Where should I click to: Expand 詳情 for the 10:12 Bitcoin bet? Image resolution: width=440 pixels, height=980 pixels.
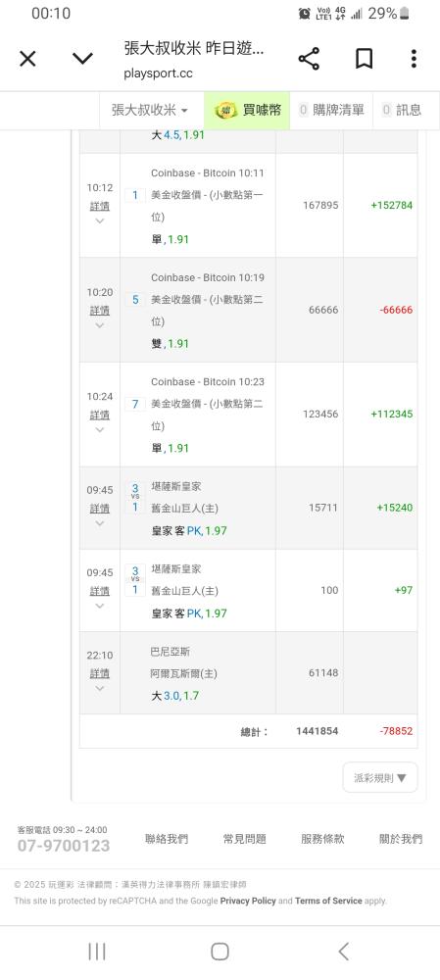point(99,205)
